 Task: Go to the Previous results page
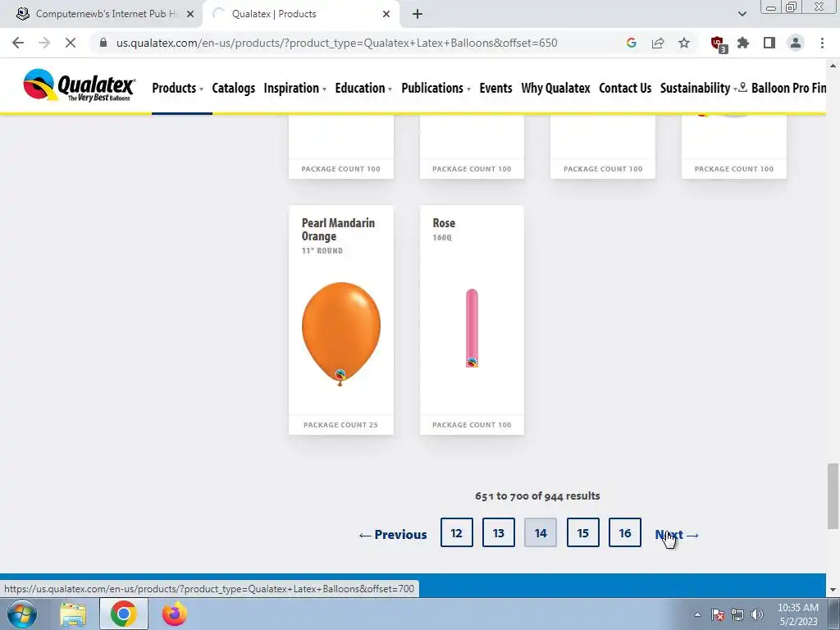click(x=393, y=535)
